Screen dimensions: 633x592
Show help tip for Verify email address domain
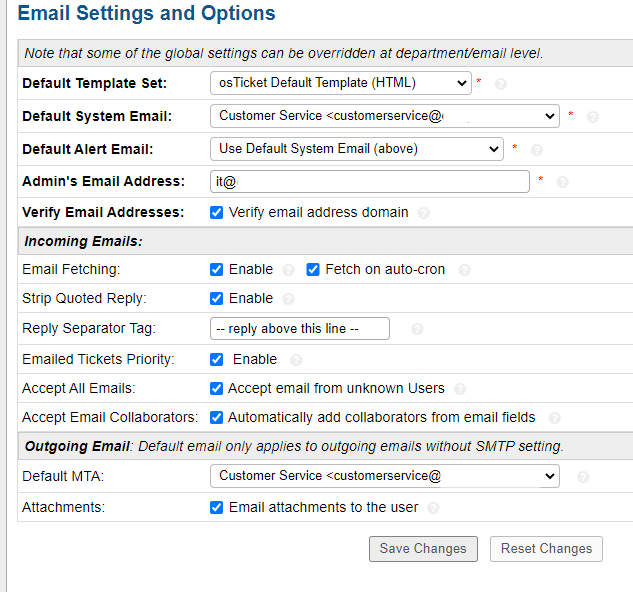[x=424, y=213]
